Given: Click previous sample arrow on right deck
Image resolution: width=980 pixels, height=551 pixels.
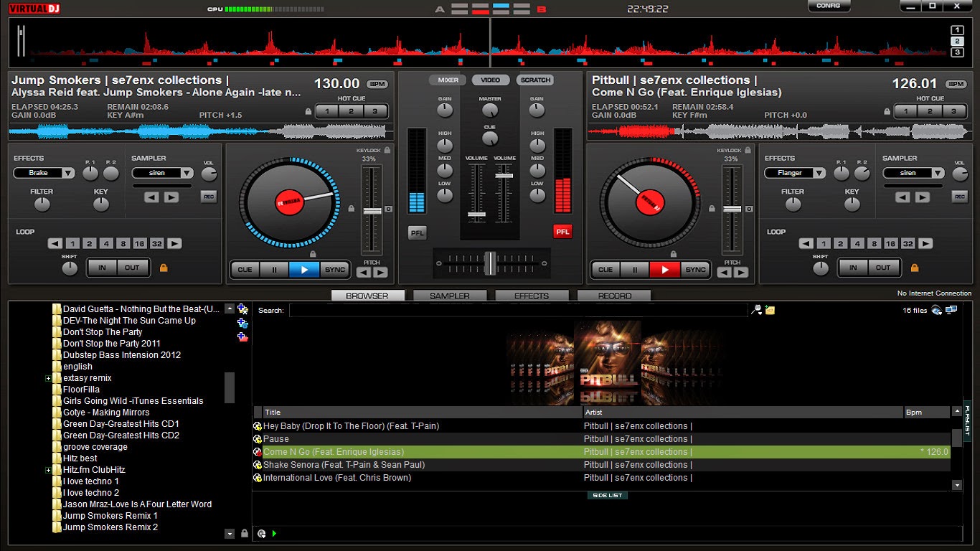Looking at the screenshot, I should (x=903, y=197).
